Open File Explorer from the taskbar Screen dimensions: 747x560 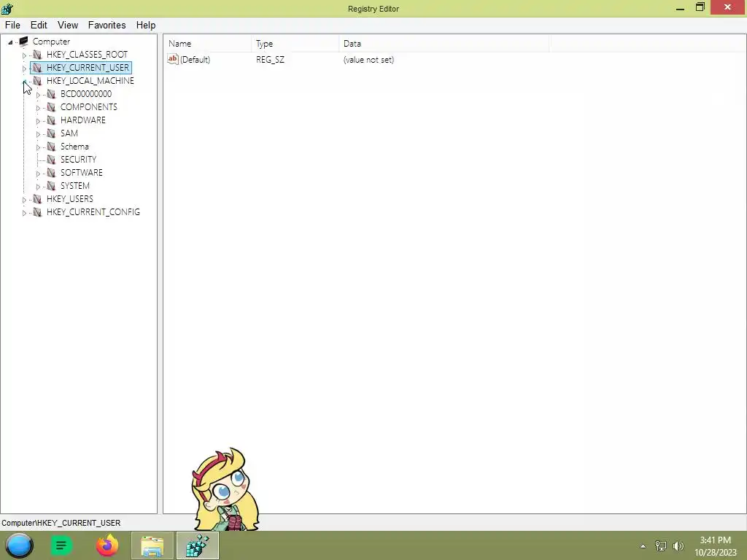click(152, 545)
